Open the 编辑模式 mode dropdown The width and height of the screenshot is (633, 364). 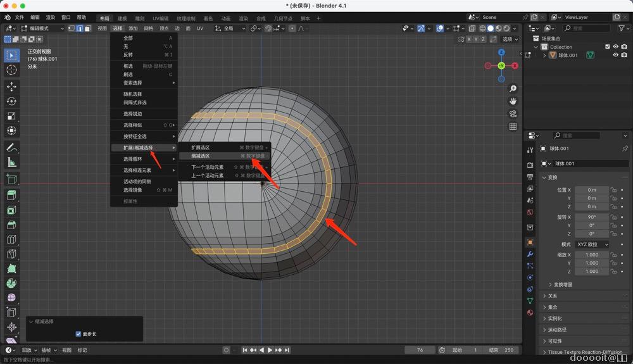[x=42, y=28]
